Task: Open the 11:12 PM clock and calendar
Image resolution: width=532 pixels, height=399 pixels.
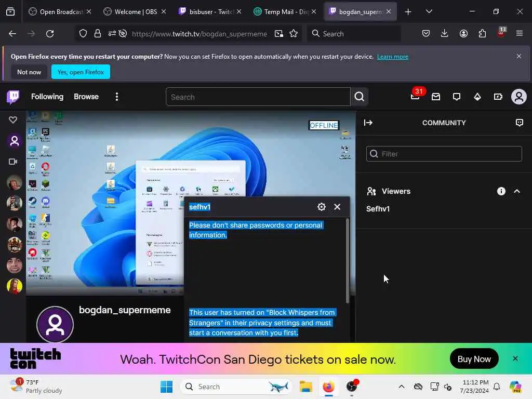Action: [475, 387]
